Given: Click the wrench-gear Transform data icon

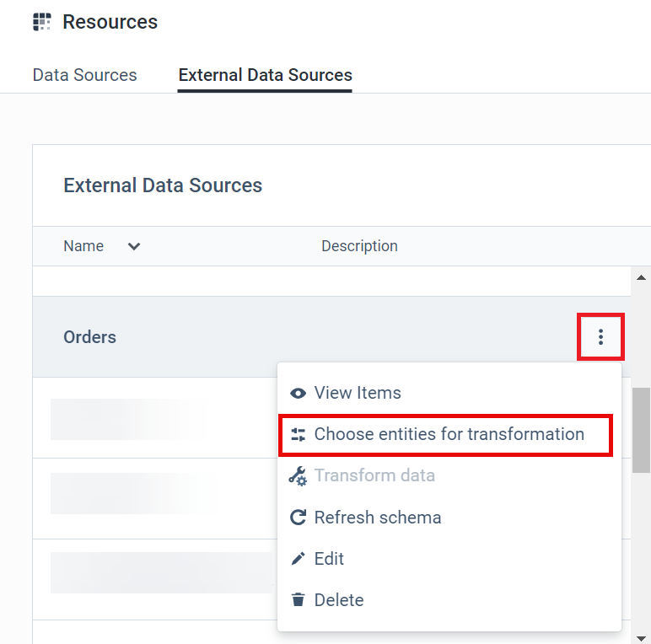Looking at the screenshot, I should coord(298,476).
